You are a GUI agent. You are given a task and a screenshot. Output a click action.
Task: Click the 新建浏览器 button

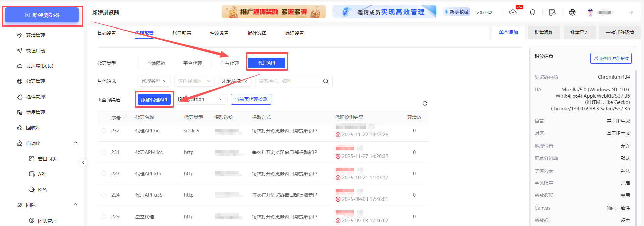pyautogui.click(x=42, y=15)
